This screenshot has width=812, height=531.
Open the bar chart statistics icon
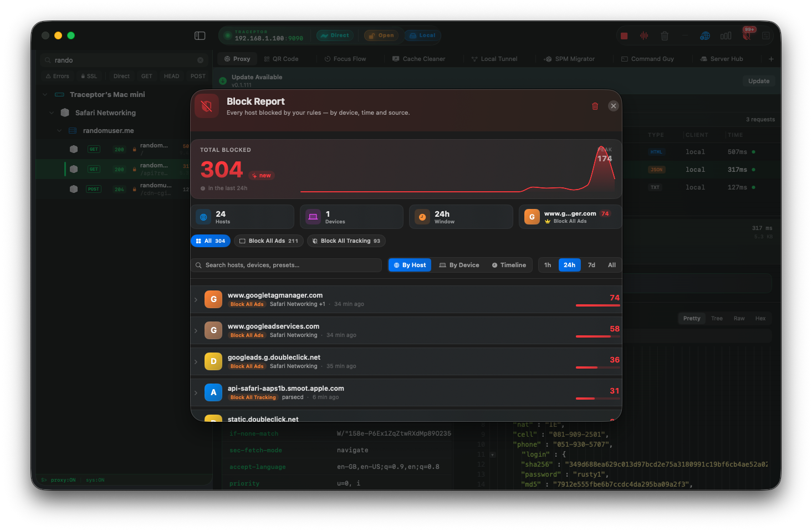click(726, 35)
